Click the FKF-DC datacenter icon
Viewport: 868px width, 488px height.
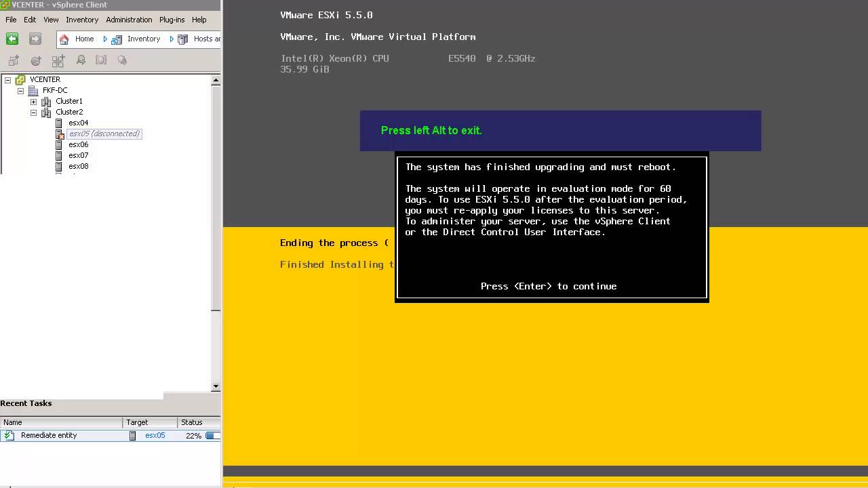[x=33, y=90]
